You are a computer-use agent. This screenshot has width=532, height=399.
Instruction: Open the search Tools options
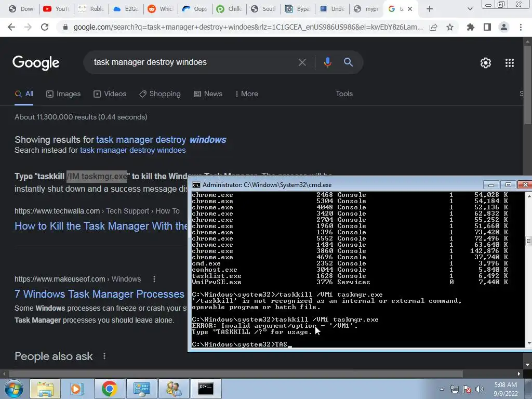click(x=344, y=94)
